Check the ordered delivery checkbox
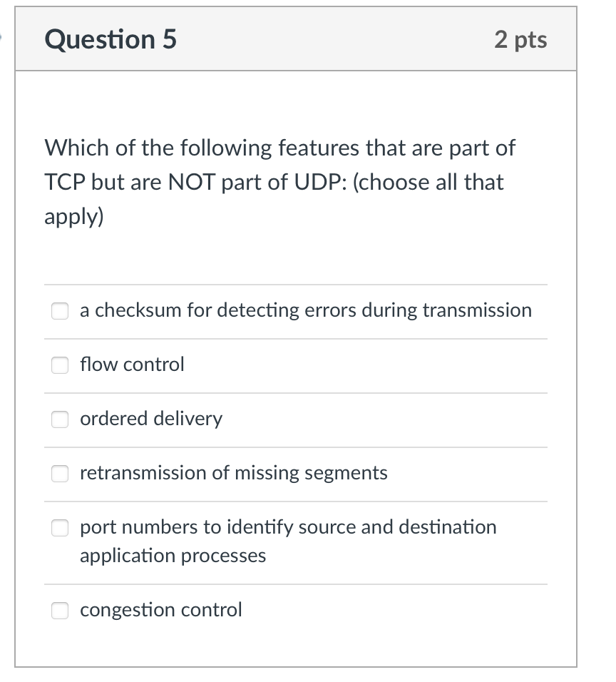Viewport: 616px width, 682px height. point(60,419)
